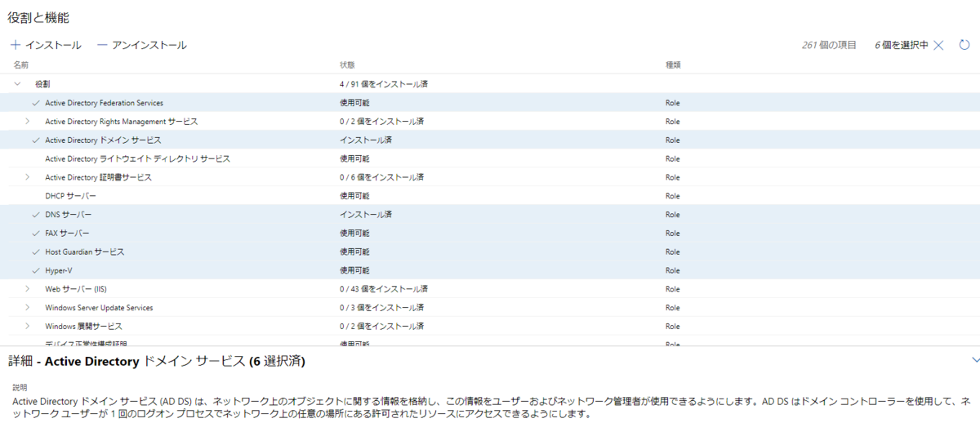The height and width of the screenshot is (432, 980).
Task: Click '0 / 3 個をインストール済' status cell
Action: tap(381, 308)
